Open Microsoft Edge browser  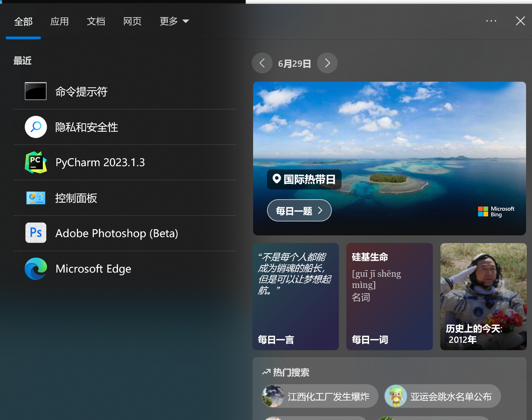93,269
